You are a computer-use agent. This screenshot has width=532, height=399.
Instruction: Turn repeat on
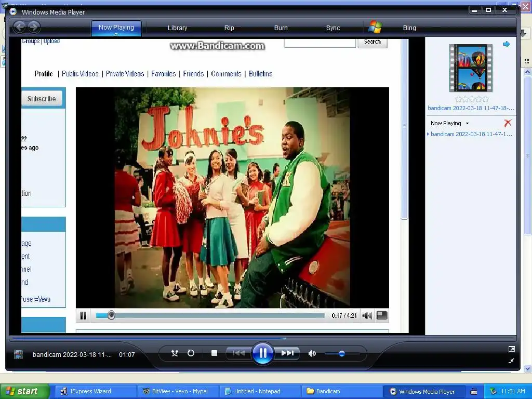point(191,353)
